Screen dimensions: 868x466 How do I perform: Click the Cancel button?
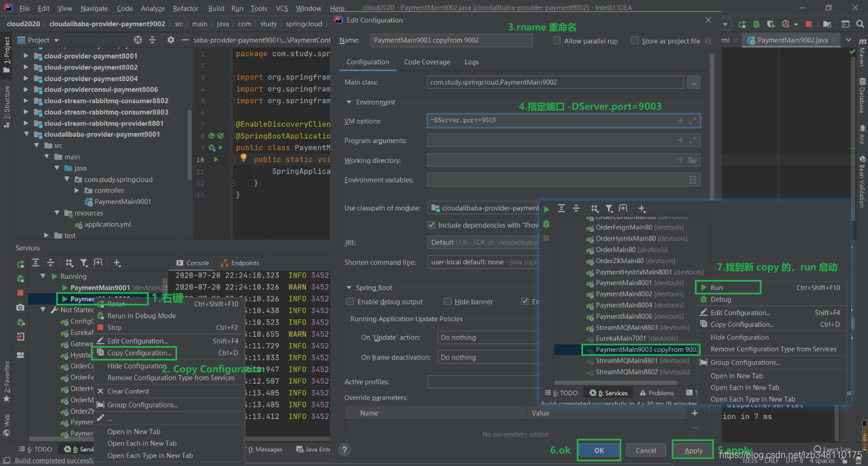click(646, 450)
